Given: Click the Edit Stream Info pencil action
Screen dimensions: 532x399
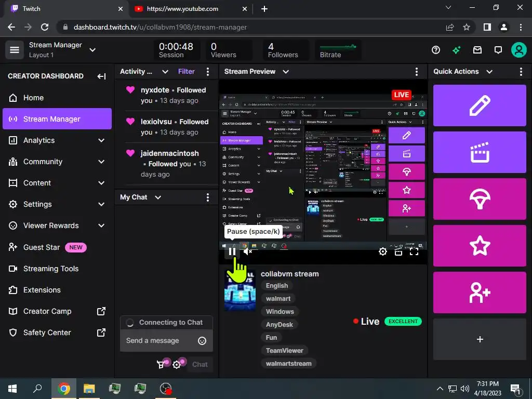Looking at the screenshot, I should click(480, 105).
